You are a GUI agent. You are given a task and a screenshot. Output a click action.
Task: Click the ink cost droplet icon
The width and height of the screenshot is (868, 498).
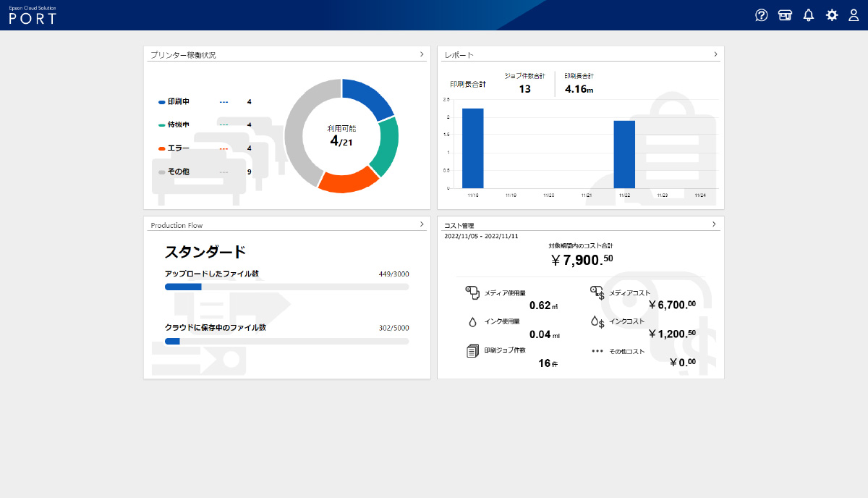[597, 321]
